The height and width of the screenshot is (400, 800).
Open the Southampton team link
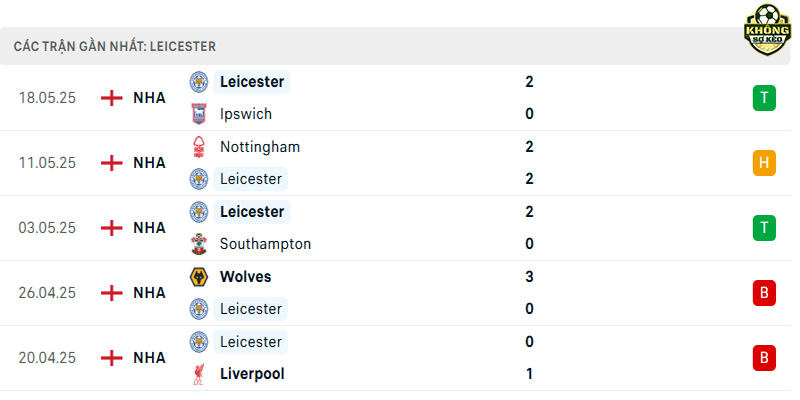(x=265, y=244)
